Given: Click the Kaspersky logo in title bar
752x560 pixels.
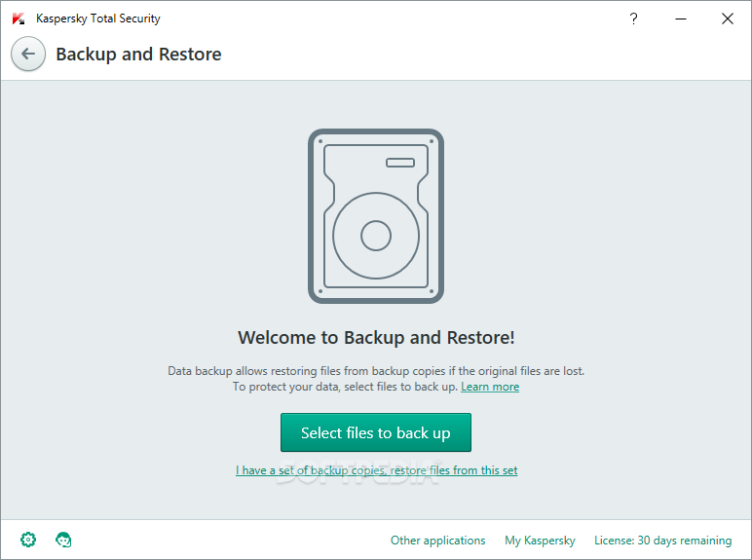Looking at the screenshot, I should click(19, 19).
